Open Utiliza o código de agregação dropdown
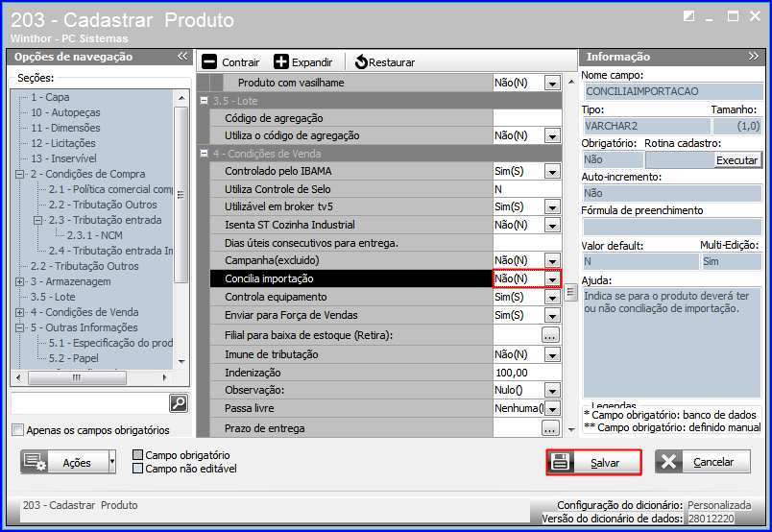The image size is (772, 532). (552, 135)
